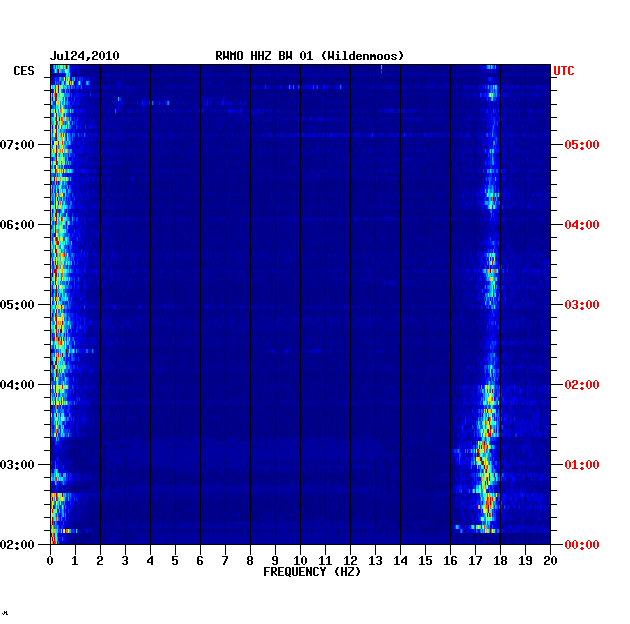This screenshot has height=624, width=630.
Task: Click frequency axis label 9
Action: pyautogui.click(x=275, y=561)
